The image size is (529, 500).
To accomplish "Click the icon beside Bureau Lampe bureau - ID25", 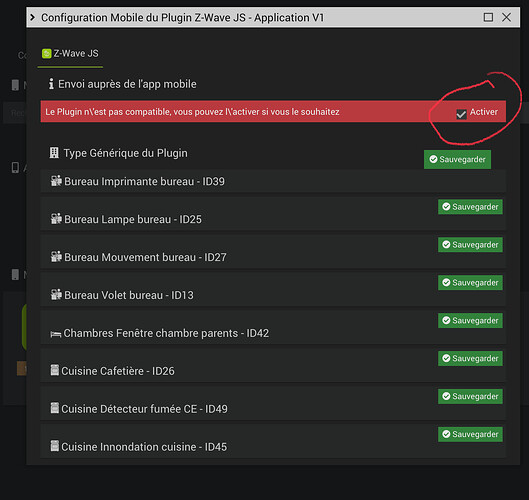I will click(x=56, y=219).
